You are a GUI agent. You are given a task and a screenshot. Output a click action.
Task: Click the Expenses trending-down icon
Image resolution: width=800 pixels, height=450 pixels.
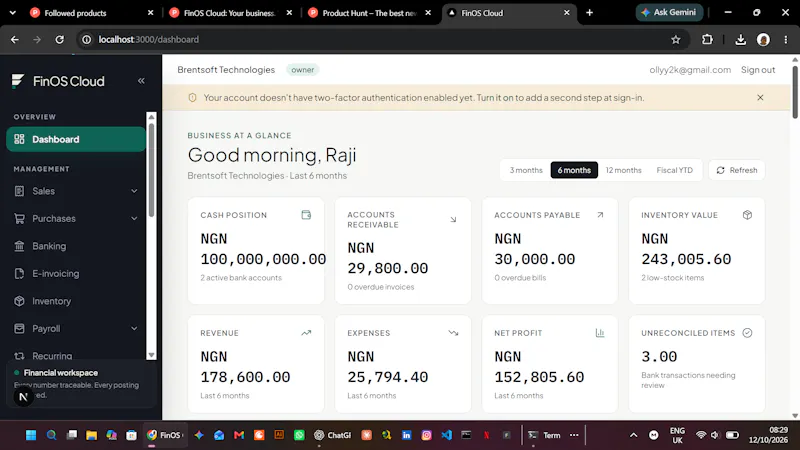(x=453, y=333)
